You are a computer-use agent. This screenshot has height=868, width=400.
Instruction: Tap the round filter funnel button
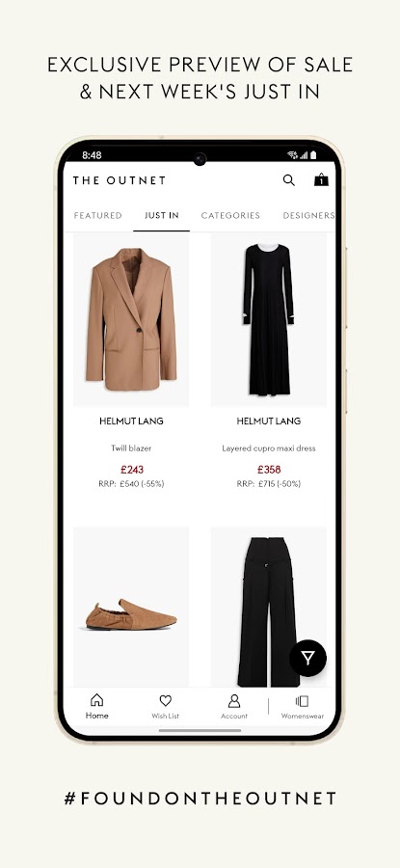[x=308, y=658]
